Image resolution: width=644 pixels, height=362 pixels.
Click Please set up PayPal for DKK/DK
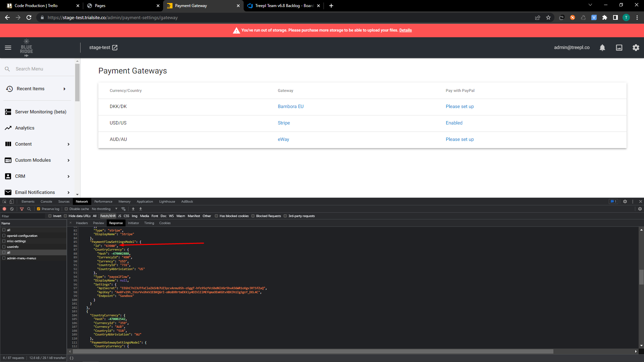pyautogui.click(x=460, y=106)
